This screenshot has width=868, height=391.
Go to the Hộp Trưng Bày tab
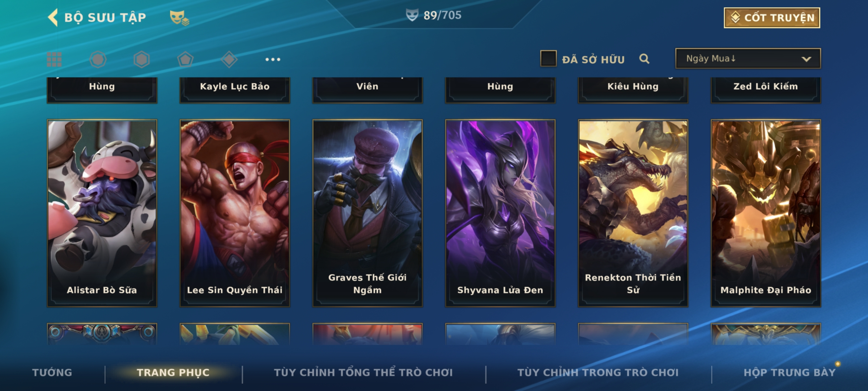click(x=790, y=373)
